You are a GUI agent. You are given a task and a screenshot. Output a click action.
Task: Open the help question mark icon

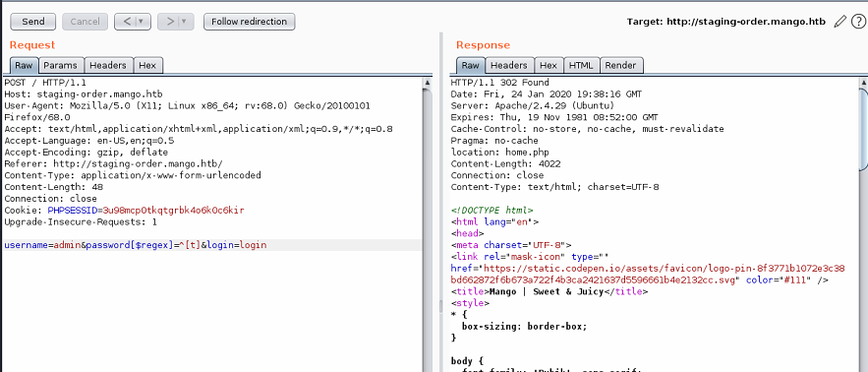point(857,22)
